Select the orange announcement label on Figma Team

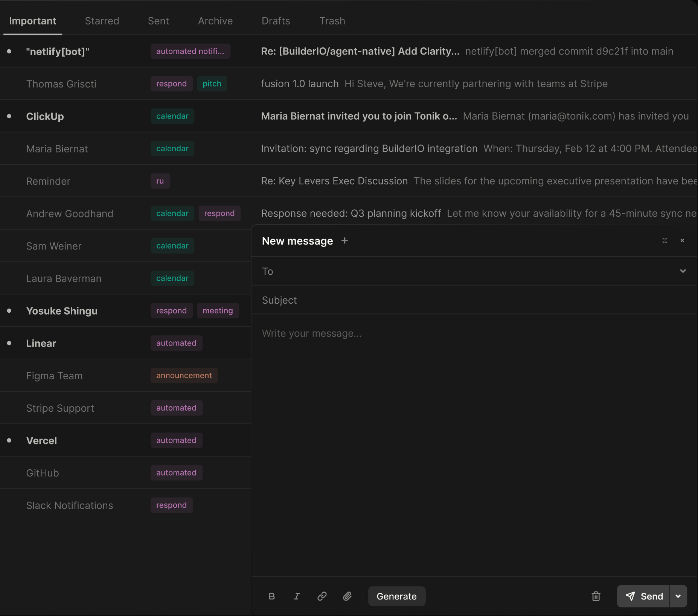point(184,376)
